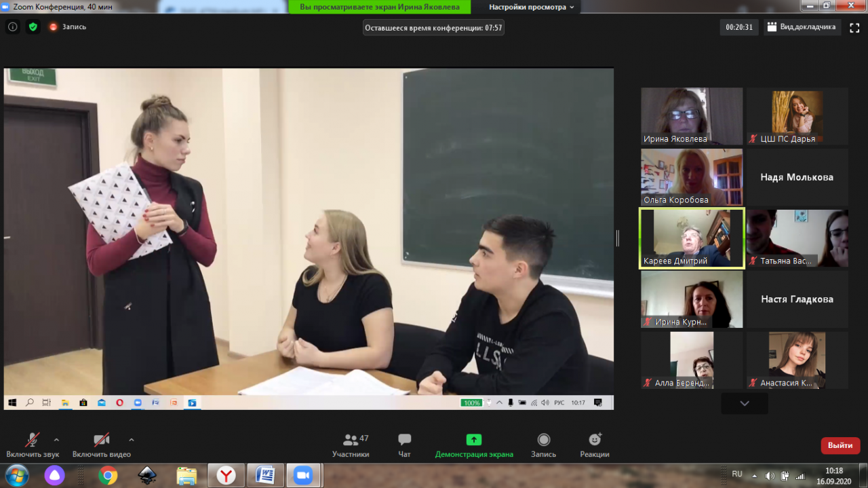
Task: Switch layout via Вид докладчика
Action: tap(802, 27)
